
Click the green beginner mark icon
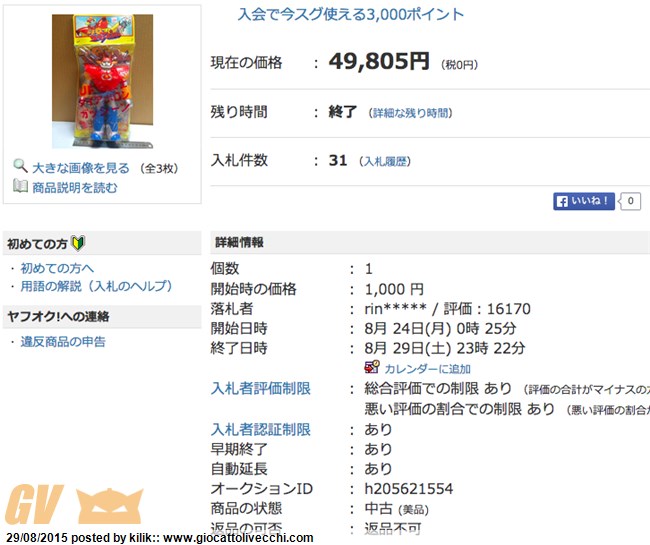coord(78,242)
